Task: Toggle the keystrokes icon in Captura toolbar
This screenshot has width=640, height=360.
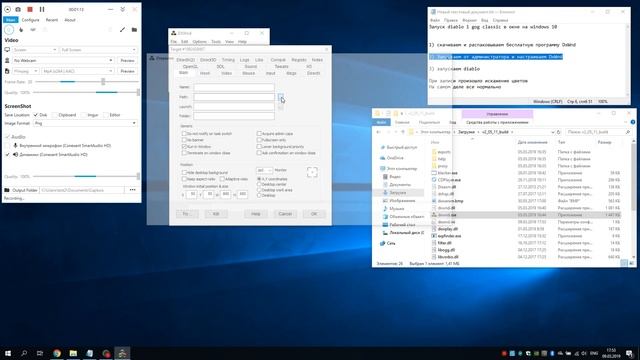Action: click(x=33, y=30)
